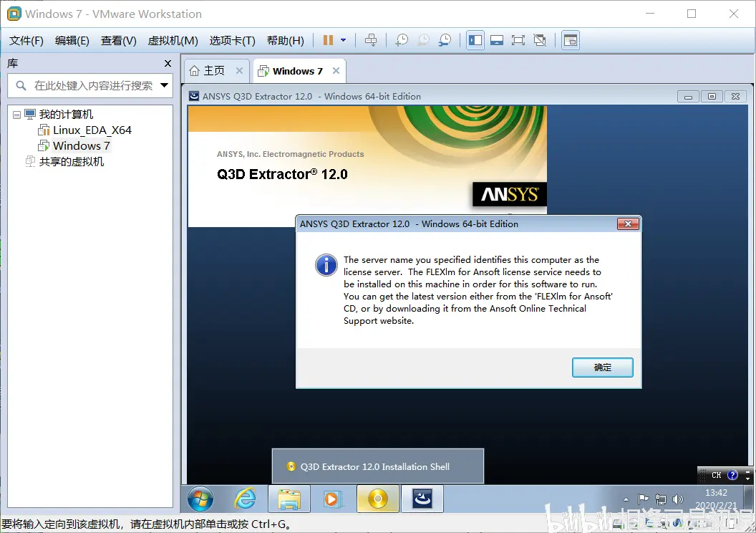Maximize the ANSYS Q3D Extractor installer window

pos(712,97)
